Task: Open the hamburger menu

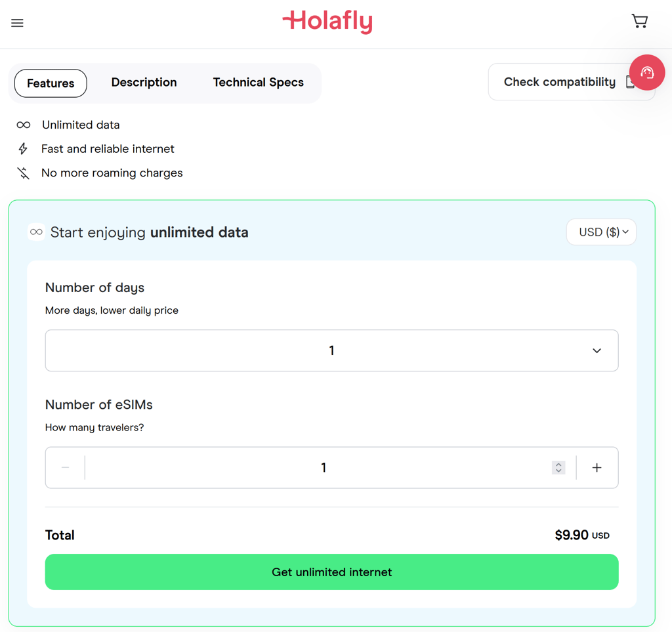Action: (x=17, y=23)
